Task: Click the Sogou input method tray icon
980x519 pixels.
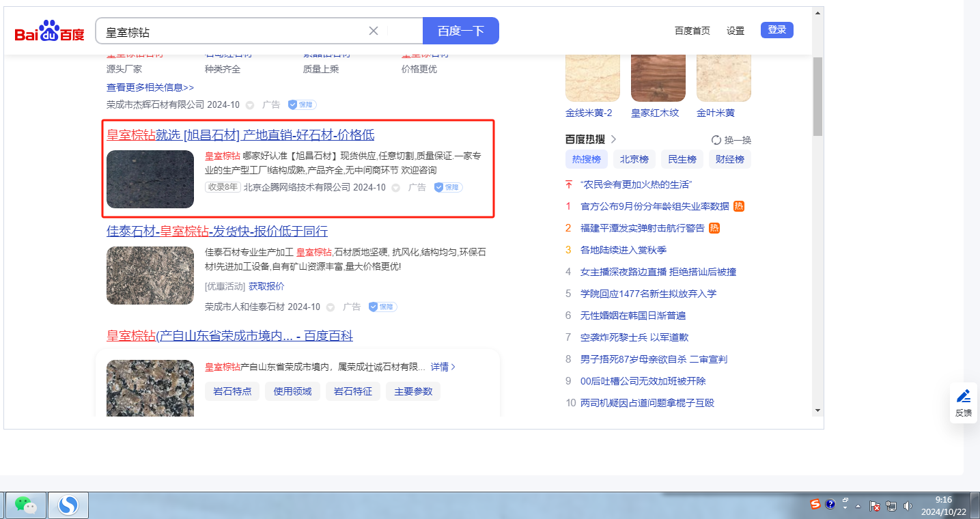Action: coord(815,505)
